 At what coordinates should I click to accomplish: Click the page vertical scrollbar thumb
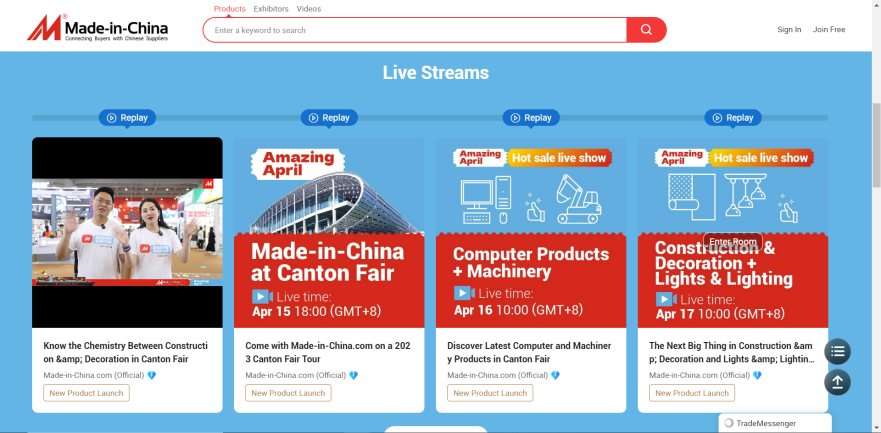coord(876,145)
